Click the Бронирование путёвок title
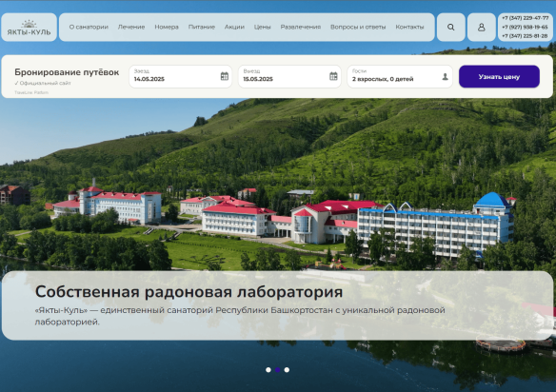Screen dimensions: 556x392 point(67,72)
